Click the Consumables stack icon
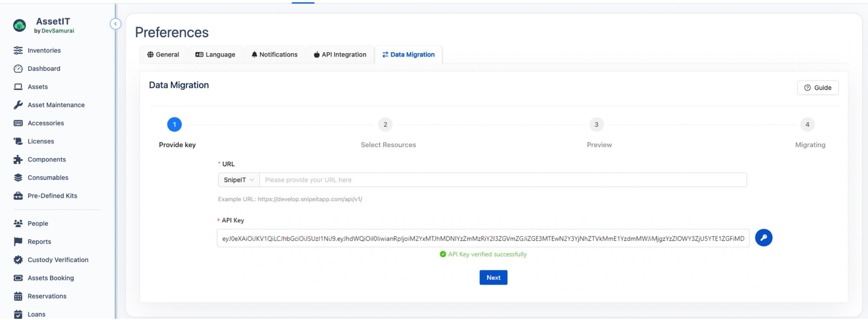 18,178
